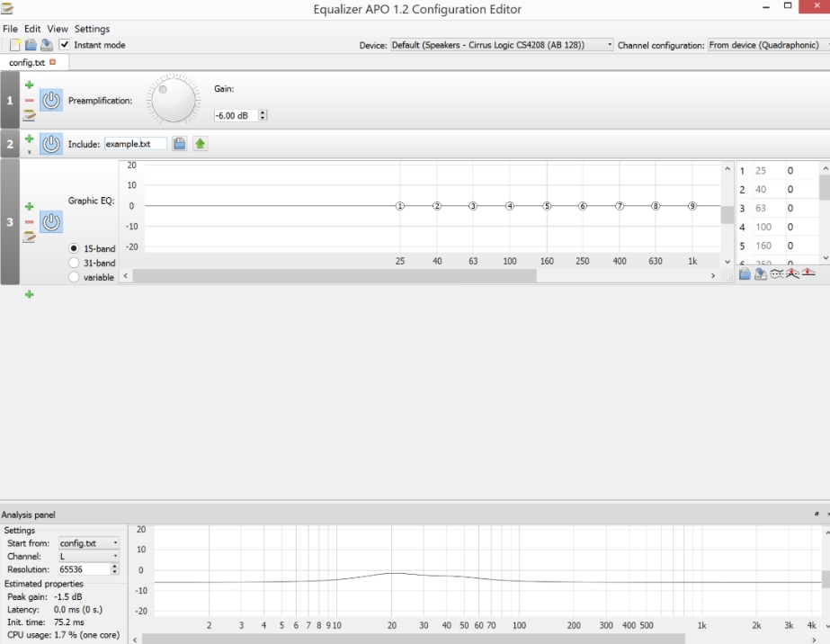This screenshot has width=830, height=644.
Task: Click Normalize response icon below band table
Action: tap(792, 273)
